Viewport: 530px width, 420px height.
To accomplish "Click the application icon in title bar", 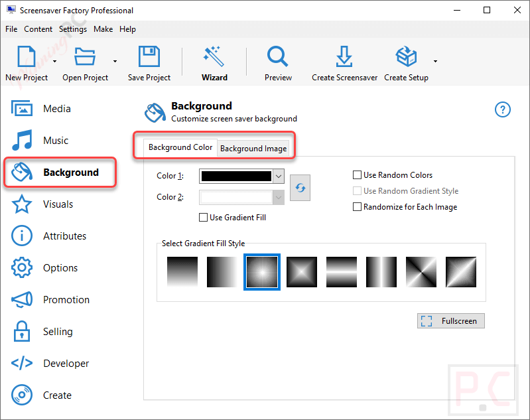I will (x=11, y=10).
